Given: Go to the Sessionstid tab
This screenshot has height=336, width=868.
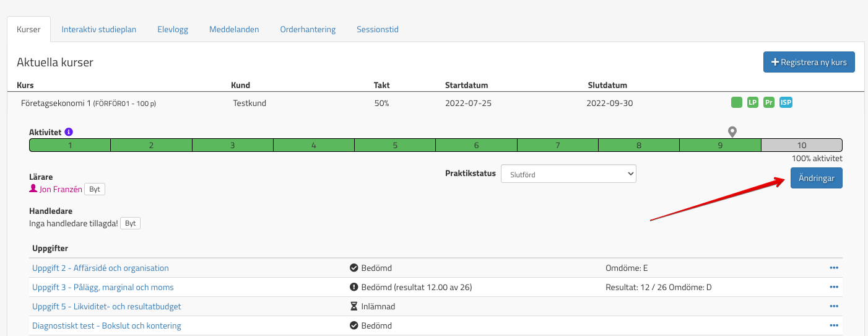Looking at the screenshot, I should 378,29.
